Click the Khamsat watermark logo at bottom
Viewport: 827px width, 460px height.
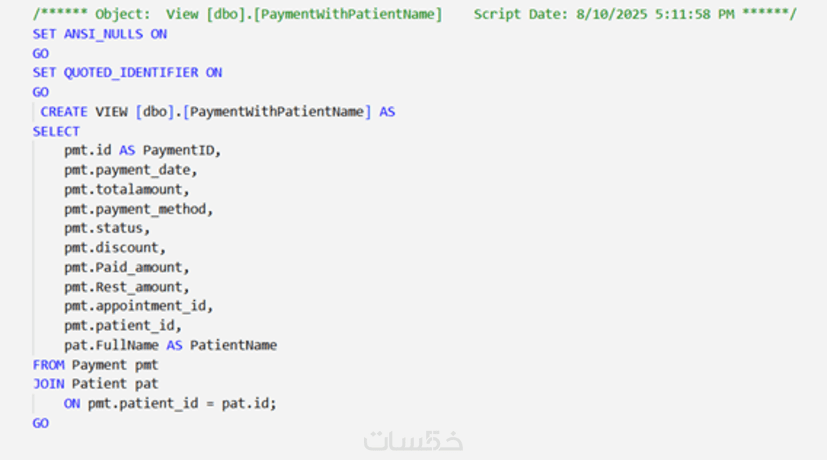(413, 440)
